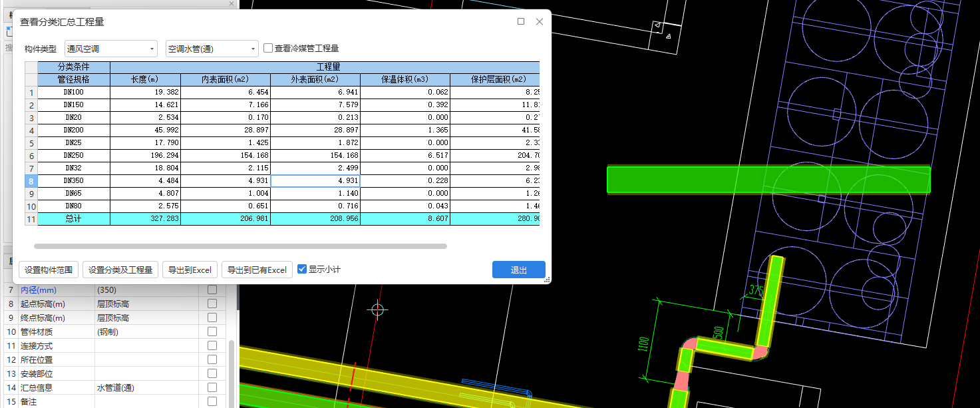Viewport: 980px width, 408px height.
Task: Click 起点标高(m) value 层顶标高
Action: click(x=113, y=304)
